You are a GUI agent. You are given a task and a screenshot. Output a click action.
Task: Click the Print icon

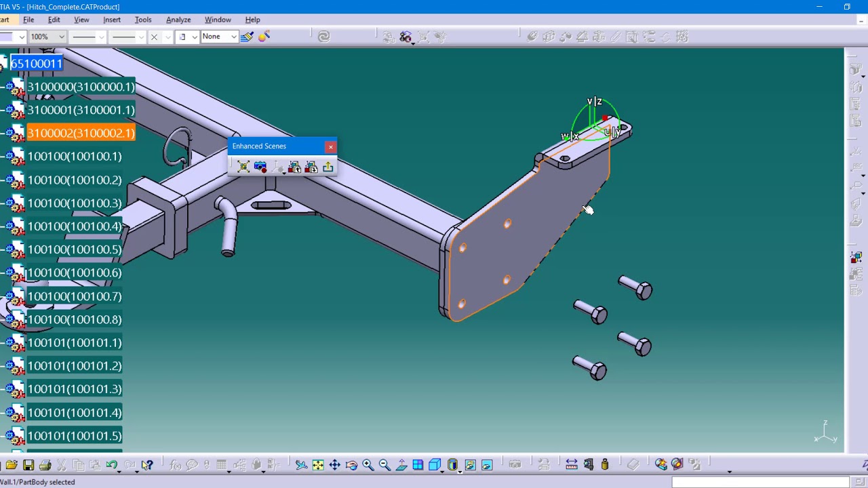point(45,465)
